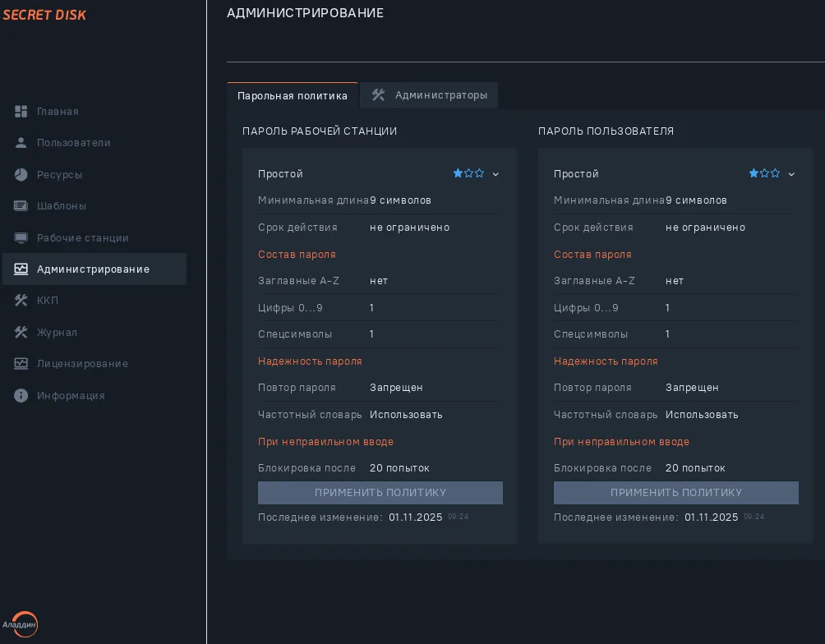Click workstation Повтор пароля value Запрещен
Image resolution: width=825 pixels, height=644 pixels.
396,388
